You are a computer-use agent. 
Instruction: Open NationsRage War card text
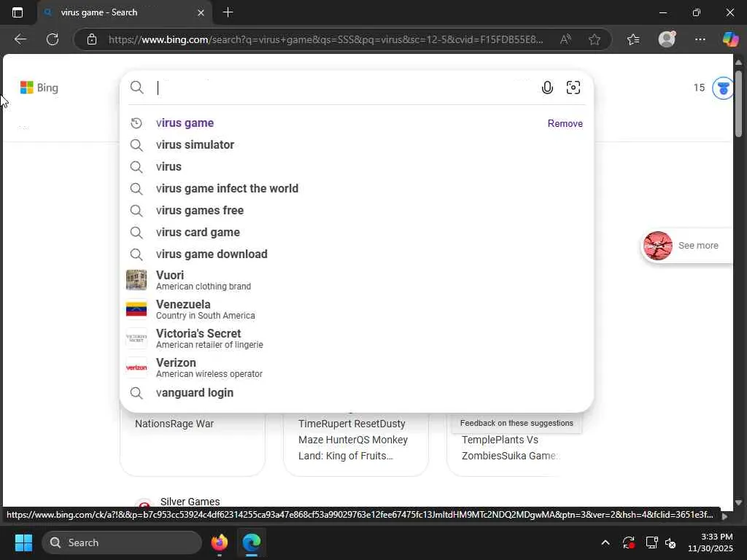(x=174, y=424)
